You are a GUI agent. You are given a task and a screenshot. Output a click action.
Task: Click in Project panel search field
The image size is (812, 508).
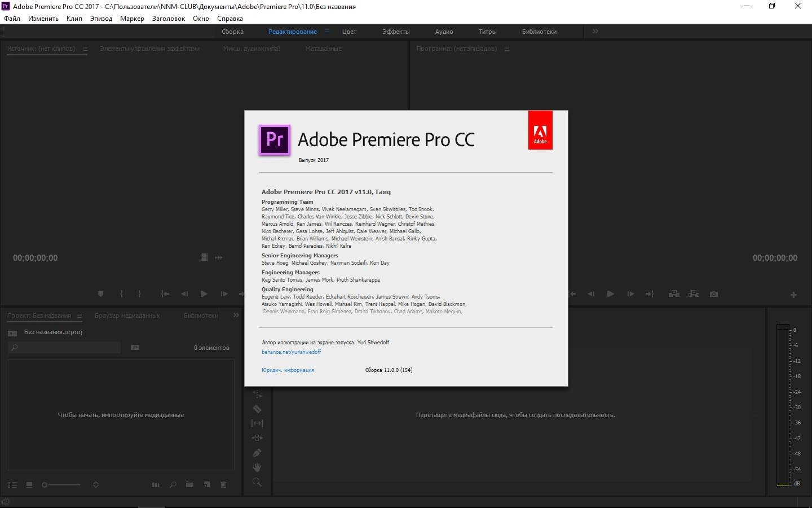click(64, 348)
